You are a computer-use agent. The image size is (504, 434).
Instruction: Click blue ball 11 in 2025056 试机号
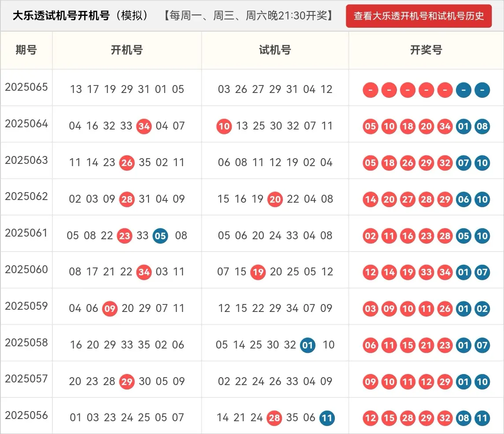327,418
